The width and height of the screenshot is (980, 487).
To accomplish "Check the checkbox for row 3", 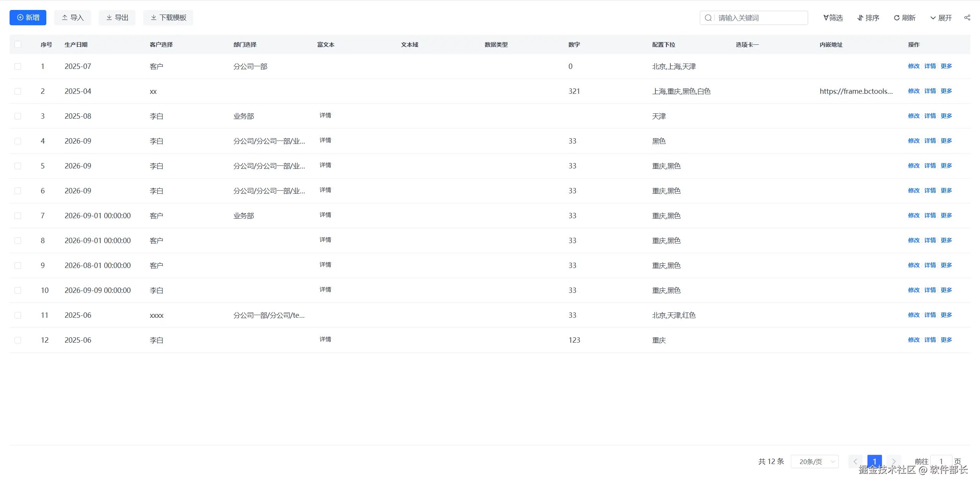I will point(18,116).
